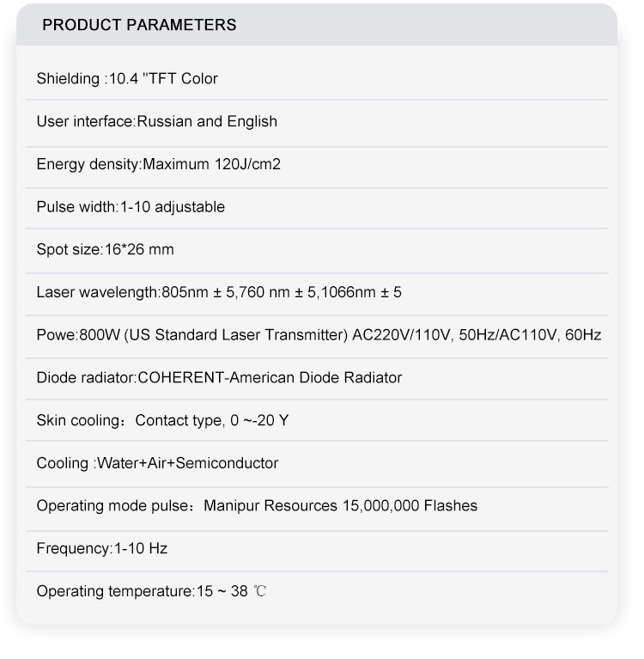
Task: Click the Pulse width 1-10 adjustable row
Action: (x=130, y=207)
